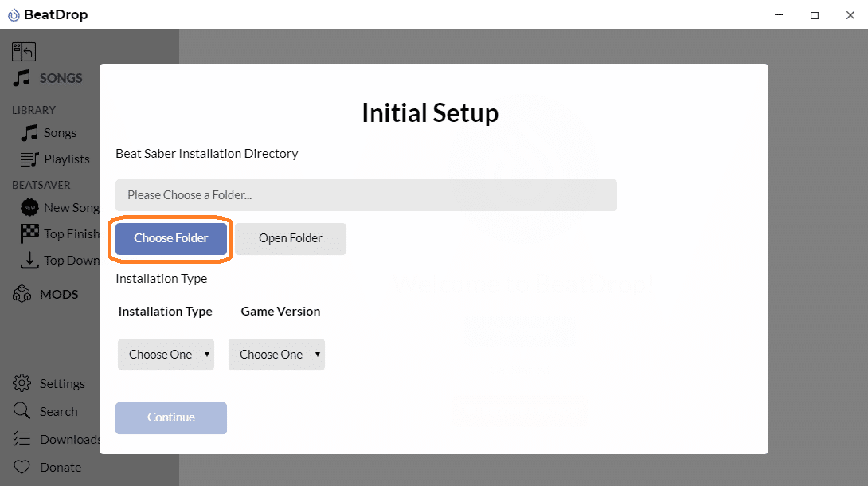Click the LIBRARY section label
This screenshot has width=868, height=486.
click(33, 110)
